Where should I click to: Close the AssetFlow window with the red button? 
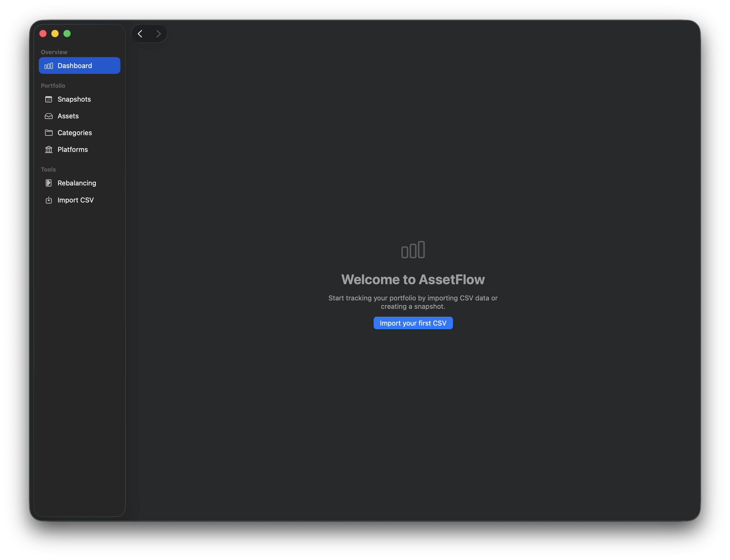43,34
